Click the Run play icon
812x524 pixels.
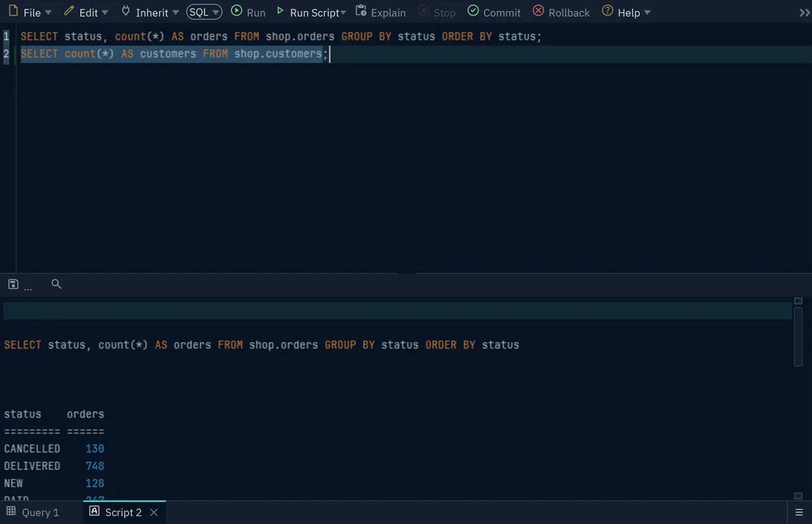237,11
